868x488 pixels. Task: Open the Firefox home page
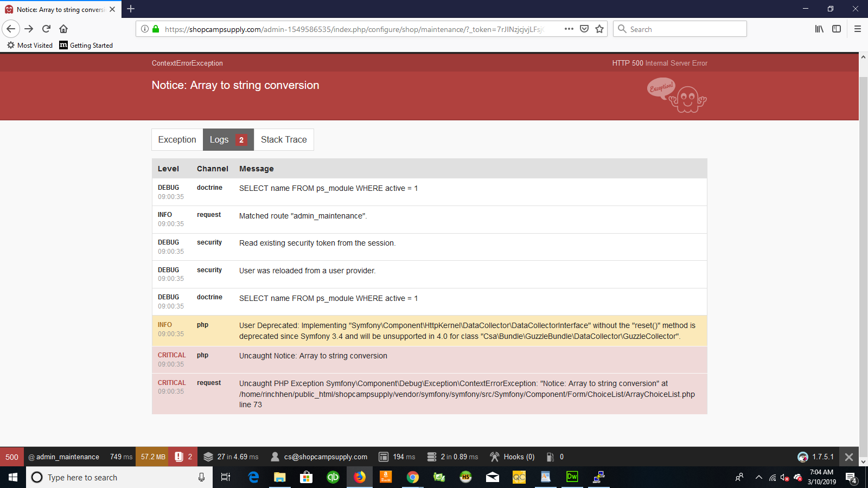point(63,29)
